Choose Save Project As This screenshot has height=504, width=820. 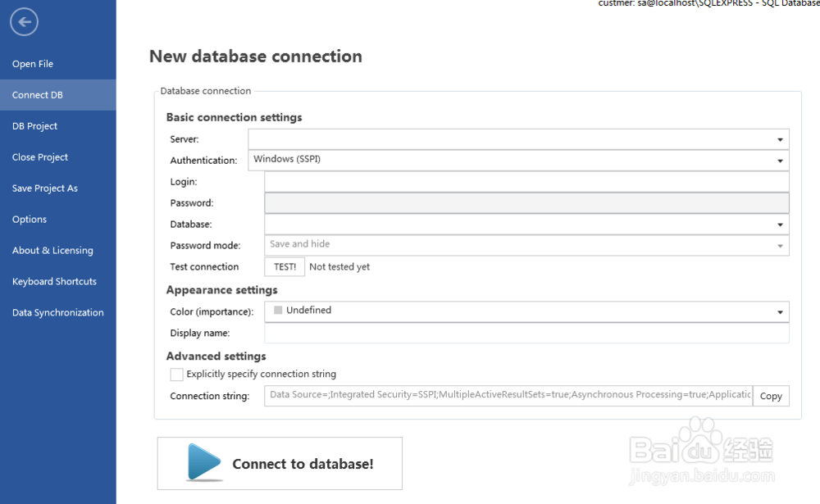point(44,188)
